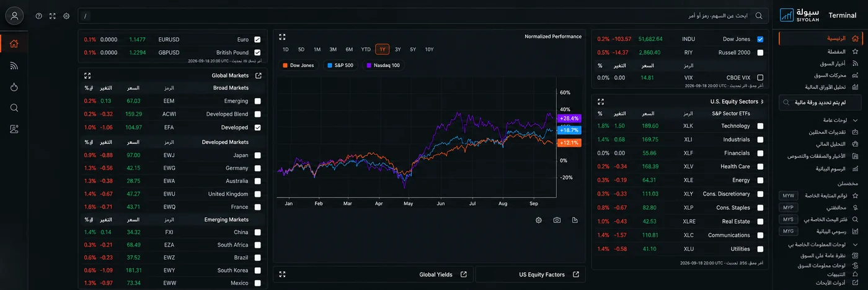Uncheck the Developed EFA checkbox
Viewport: 868px width, 290px height.
point(257,127)
